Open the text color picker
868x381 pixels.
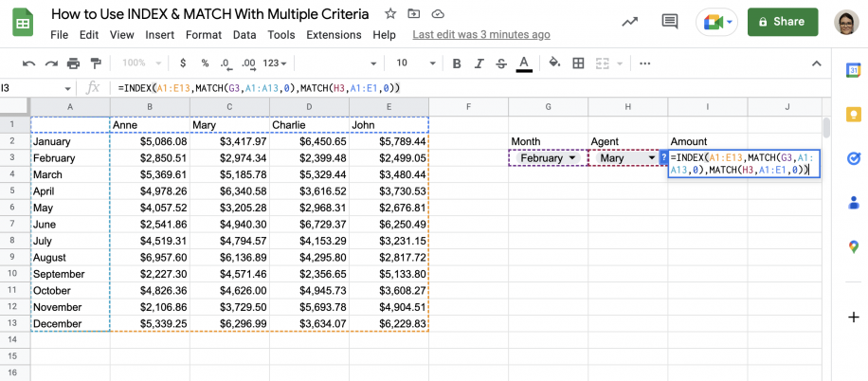click(524, 63)
